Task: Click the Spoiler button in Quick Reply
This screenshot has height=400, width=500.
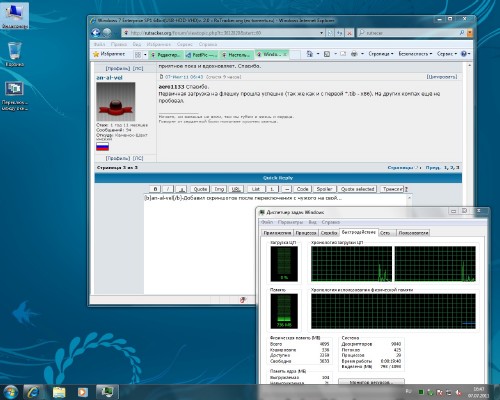Action: tap(324, 189)
